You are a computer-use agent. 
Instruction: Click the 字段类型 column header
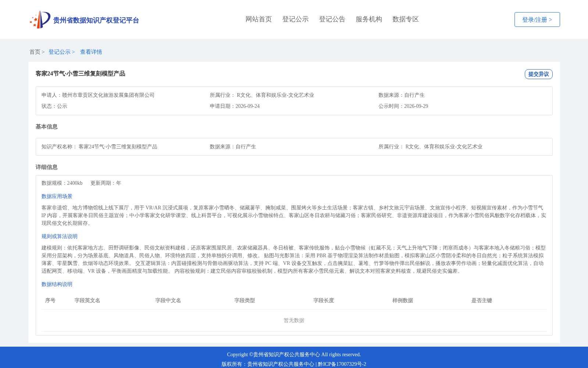tap(245, 300)
